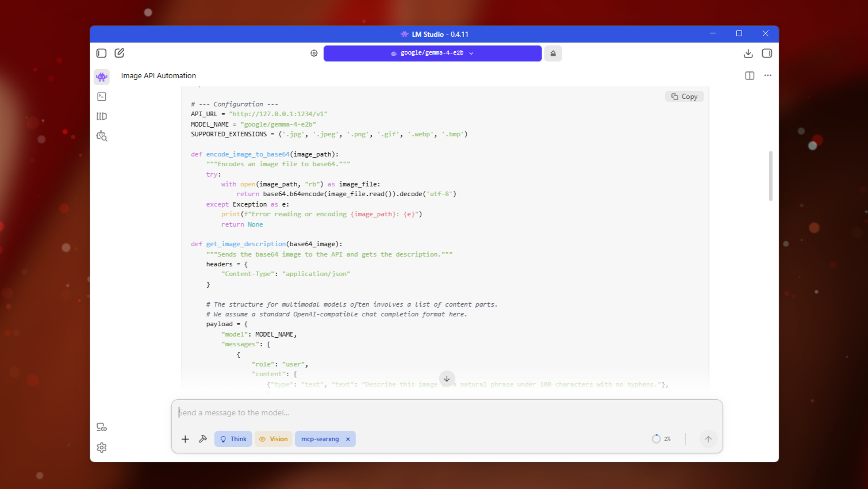
Task: Close the LM Studio window
Action: pos(766,34)
